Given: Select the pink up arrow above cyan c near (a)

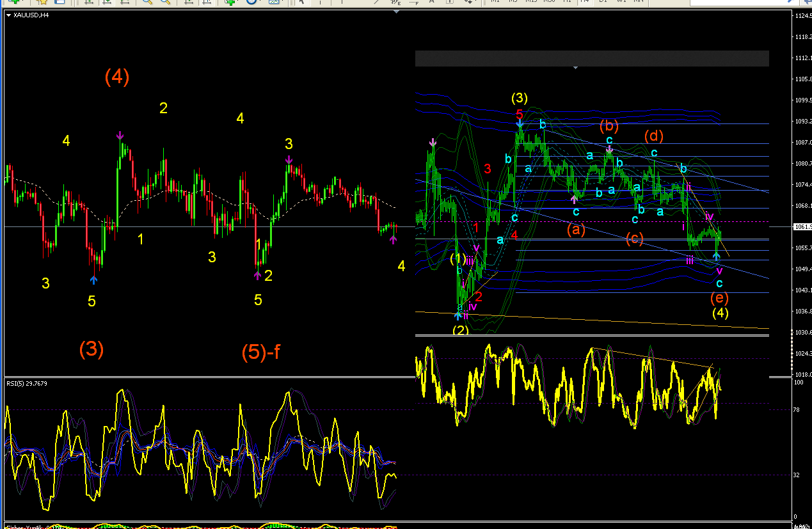Looking at the screenshot, I should click(x=574, y=200).
